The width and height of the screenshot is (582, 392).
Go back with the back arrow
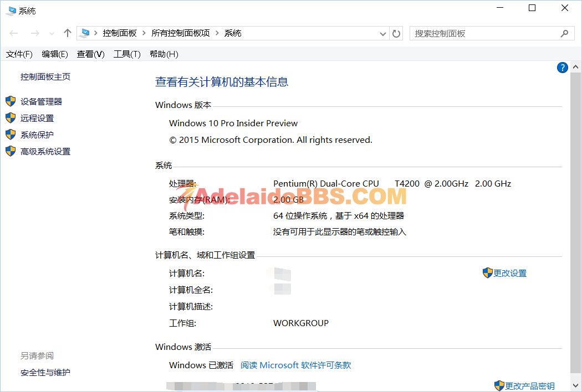pyautogui.click(x=14, y=33)
